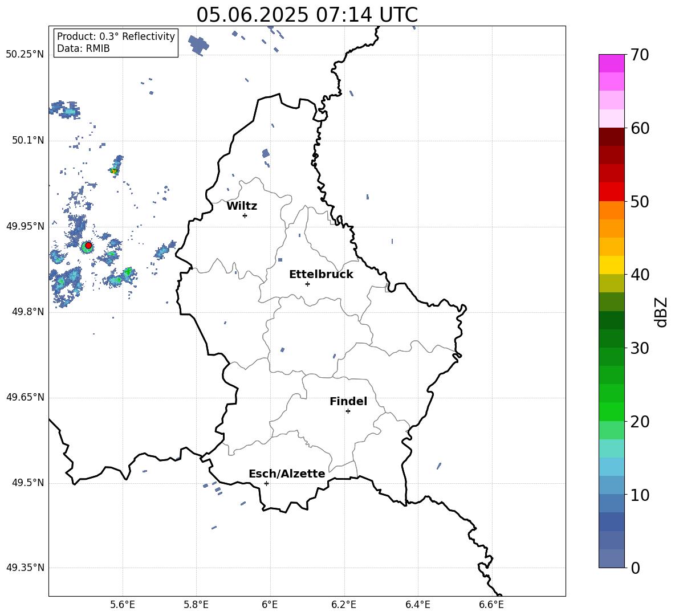Pick the light blue segment above 10
Image resolution: width=675 pixels, height=616 pixels.
[612, 485]
